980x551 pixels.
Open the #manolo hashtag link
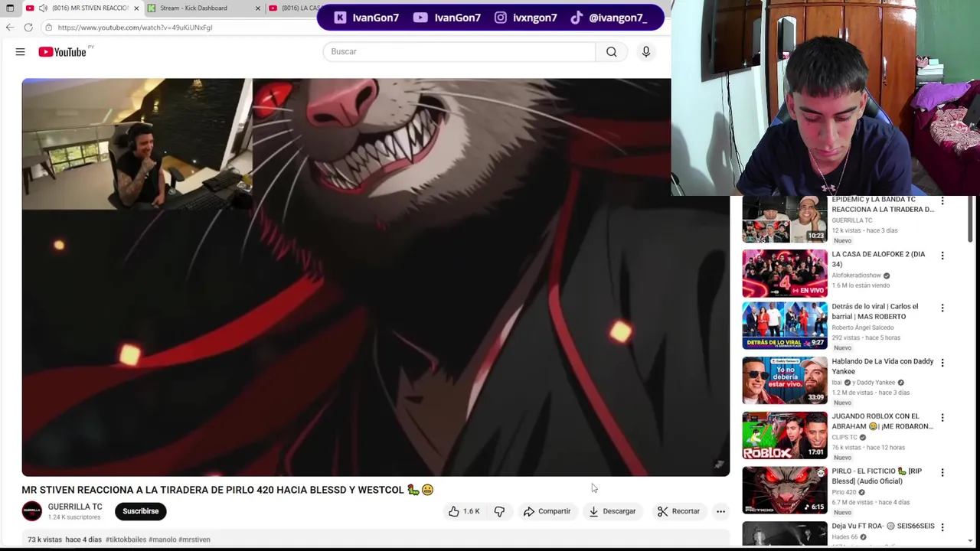point(162,540)
